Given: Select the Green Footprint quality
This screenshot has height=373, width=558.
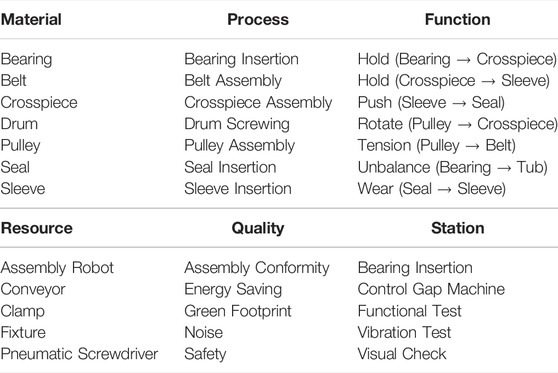Looking at the screenshot, I should (x=238, y=311).
